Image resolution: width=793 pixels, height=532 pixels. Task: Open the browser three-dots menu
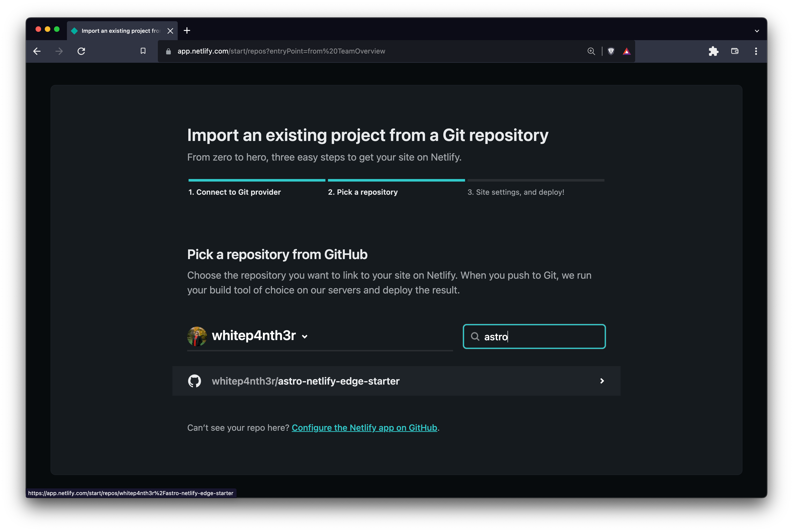click(756, 51)
